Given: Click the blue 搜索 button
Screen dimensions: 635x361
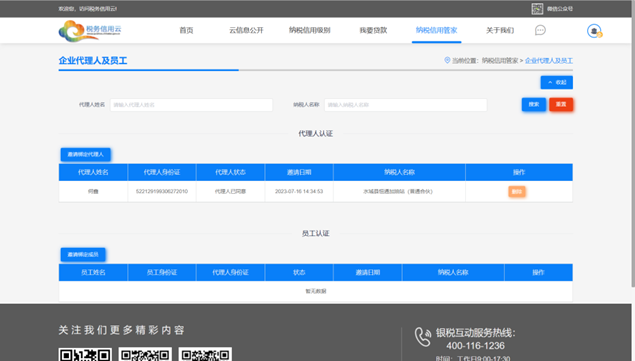Looking at the screenshot, I should tap(534, 105).
